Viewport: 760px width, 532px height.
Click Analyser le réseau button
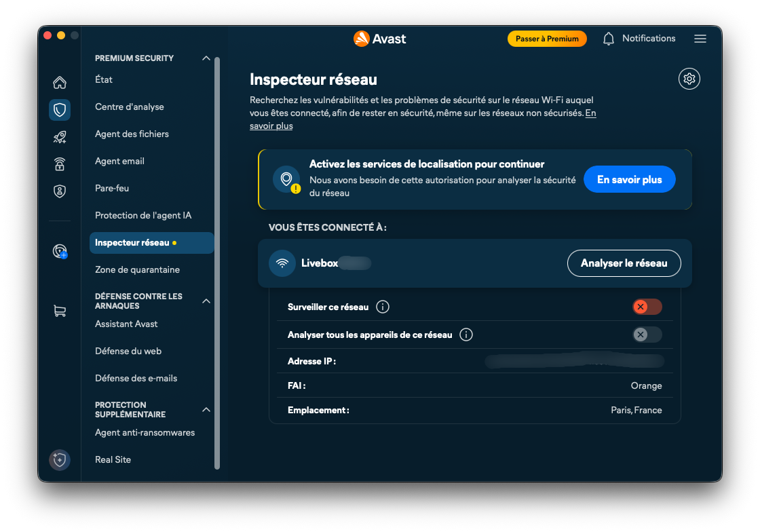(624, 263)
